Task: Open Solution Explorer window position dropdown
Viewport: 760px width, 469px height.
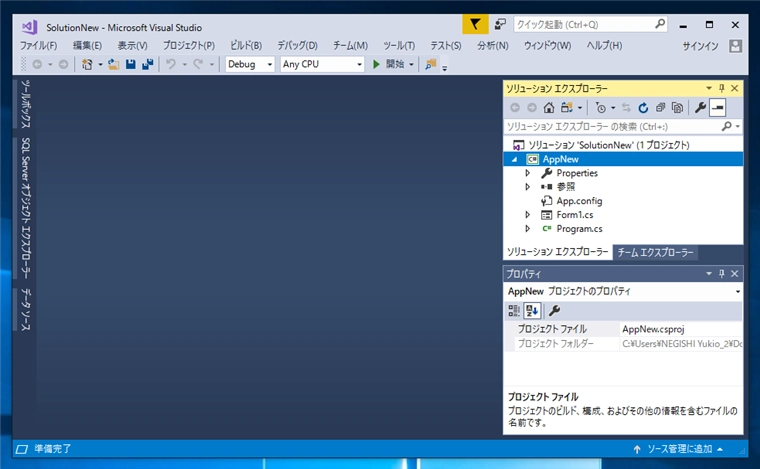Action: click(709, 88)
